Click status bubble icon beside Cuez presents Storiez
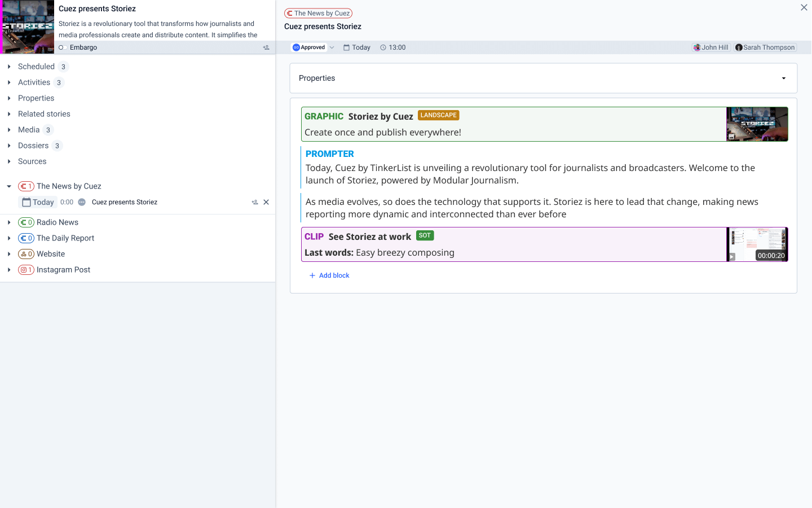Viewport: 812px width, 508px height. pos(82,202)
